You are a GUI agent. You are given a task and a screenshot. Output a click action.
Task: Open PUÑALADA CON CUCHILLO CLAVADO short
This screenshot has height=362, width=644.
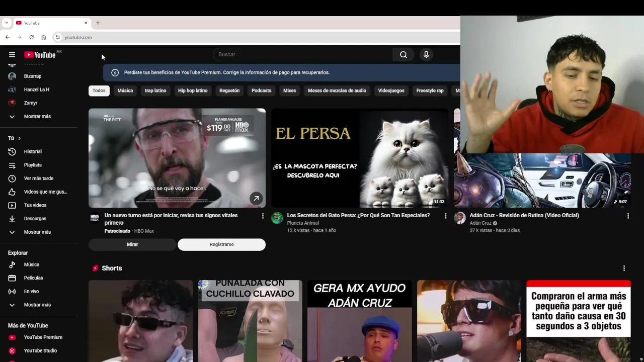coord(250,321)
